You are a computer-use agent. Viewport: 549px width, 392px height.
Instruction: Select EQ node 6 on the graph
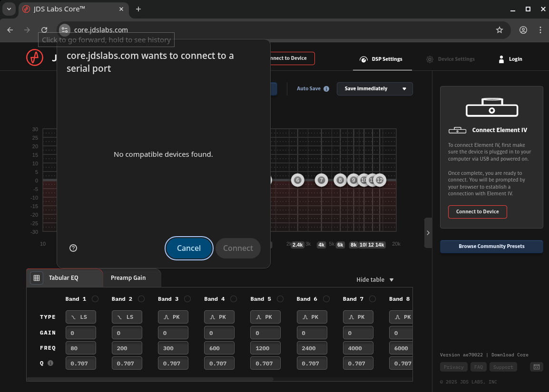298,180
